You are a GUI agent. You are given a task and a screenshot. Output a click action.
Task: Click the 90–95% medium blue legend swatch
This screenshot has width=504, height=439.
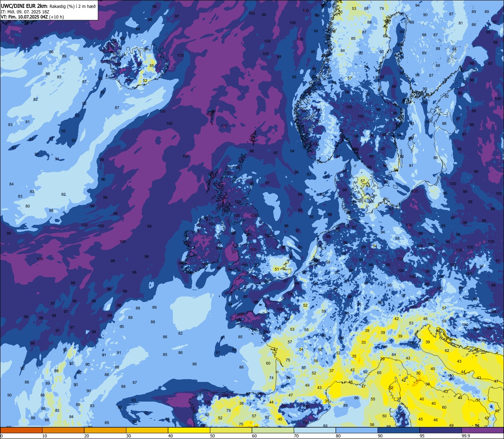398,430
